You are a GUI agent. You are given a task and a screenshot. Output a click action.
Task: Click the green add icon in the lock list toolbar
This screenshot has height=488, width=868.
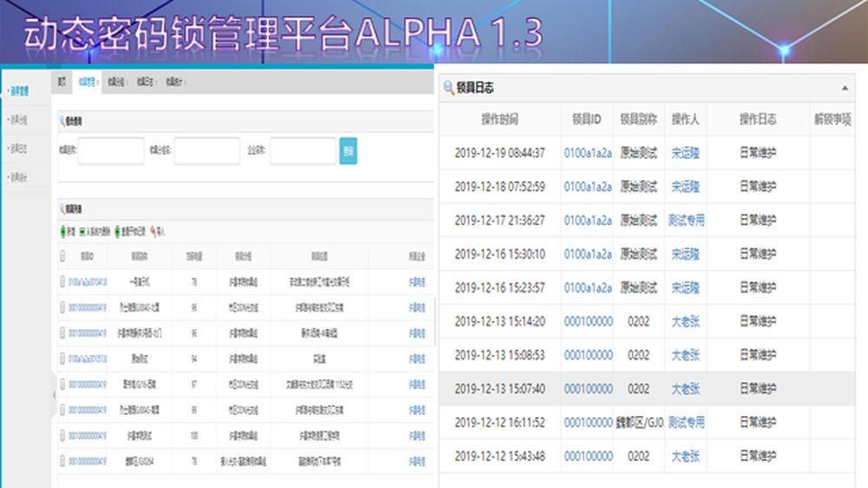[x=62, y=232]
